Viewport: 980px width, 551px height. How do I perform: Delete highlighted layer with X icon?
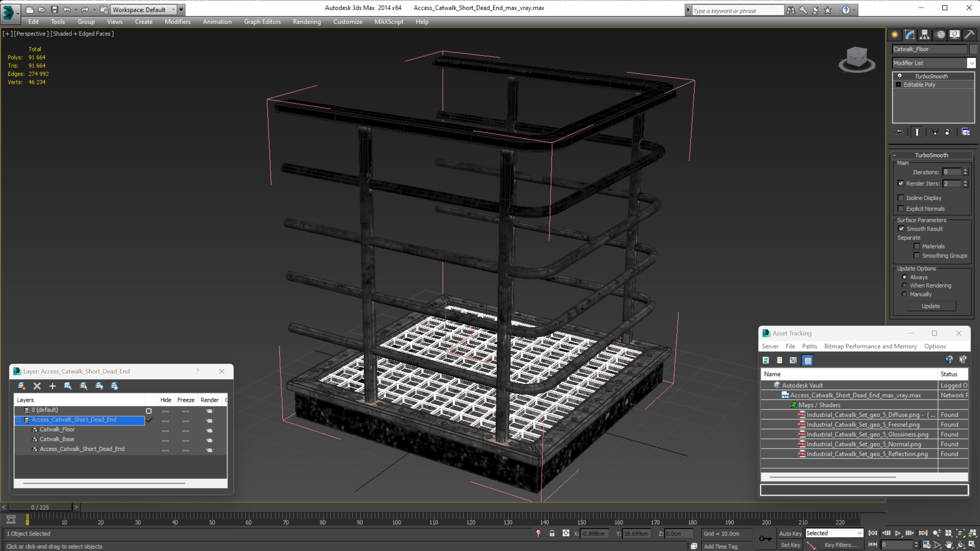point(37,386)
